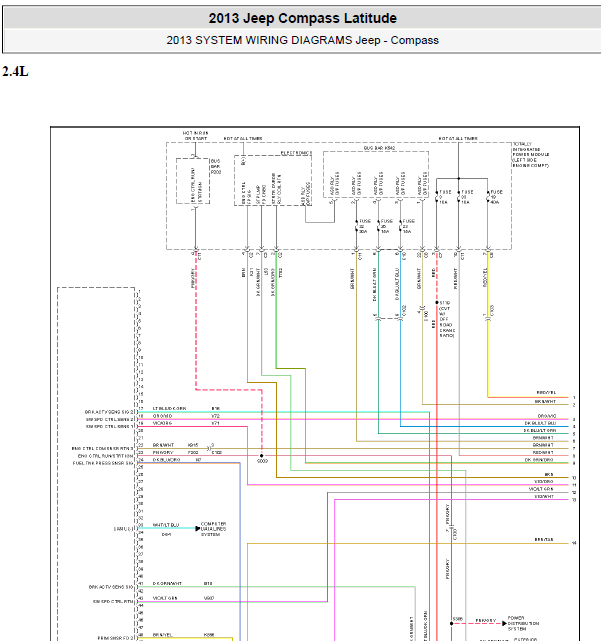601x641 pixels.
Task: Click the 'RED/YEL' wire label at output 1
Action: pos(546,392)
